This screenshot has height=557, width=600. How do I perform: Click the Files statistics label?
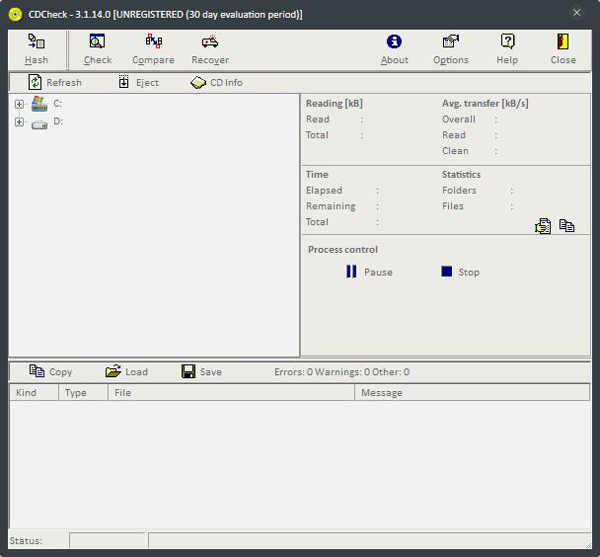point(453,206)
